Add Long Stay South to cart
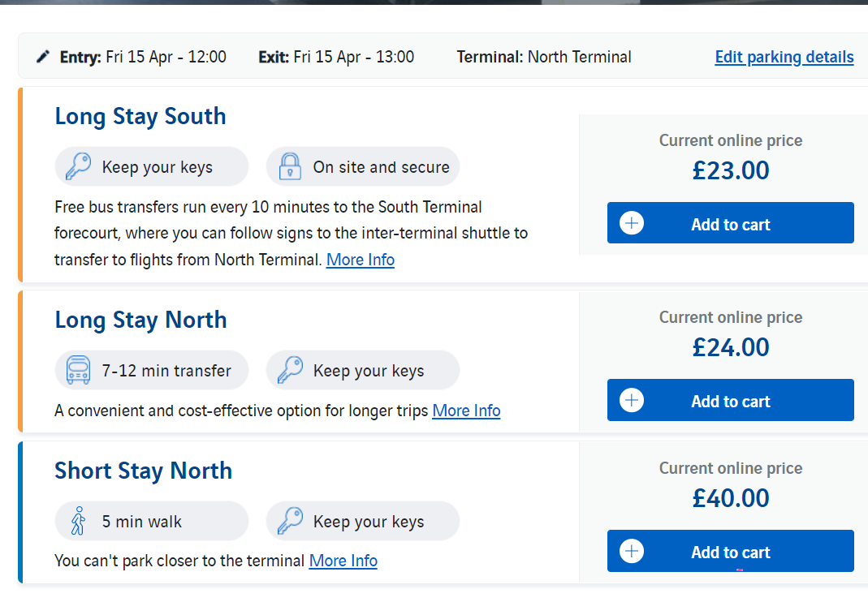The height and width of the screenshot is (602, 868). pos(730,223)
